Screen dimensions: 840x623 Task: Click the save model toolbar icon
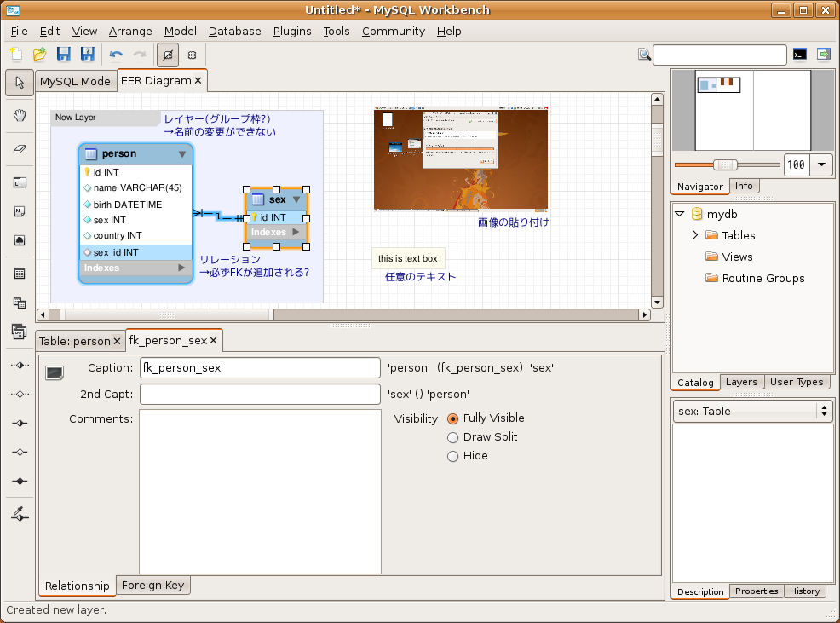pos(63,55)
